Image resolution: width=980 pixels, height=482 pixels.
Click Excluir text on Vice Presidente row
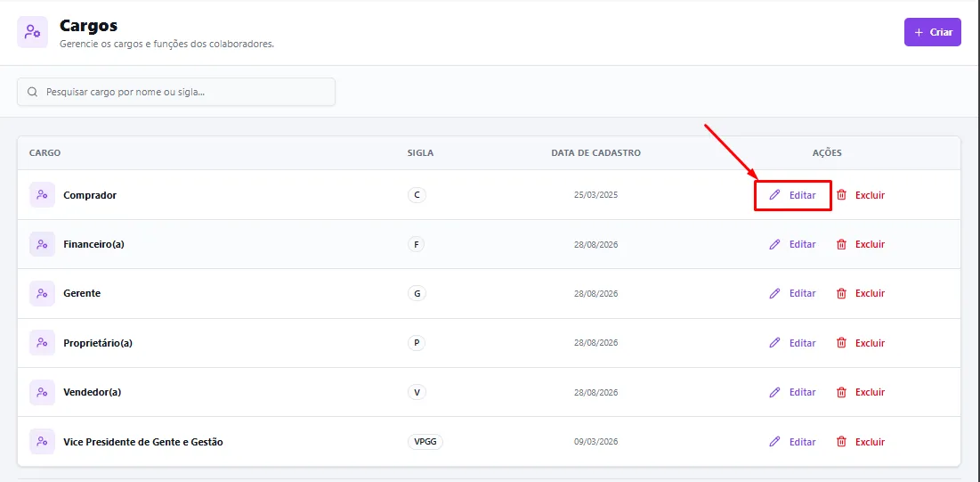[870, 442]
